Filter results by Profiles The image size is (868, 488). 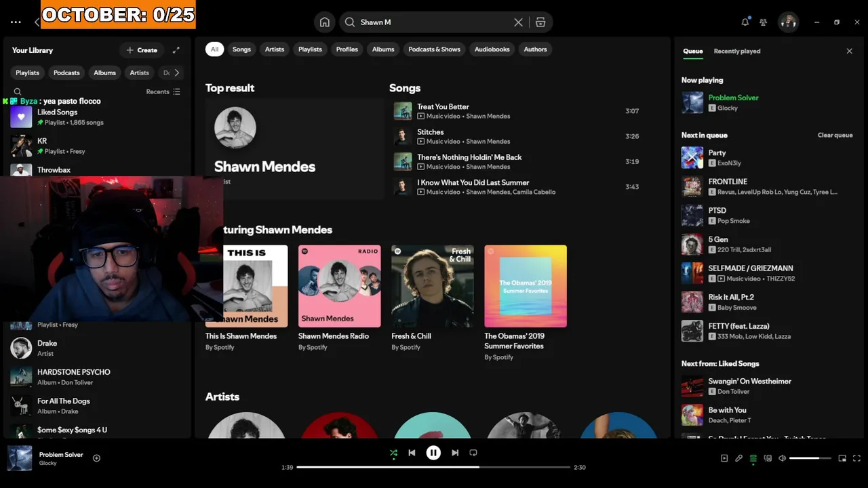347,49
